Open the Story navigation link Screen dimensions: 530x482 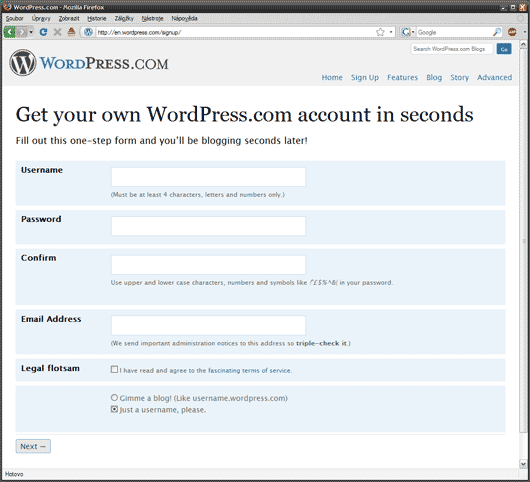[459, 77]
